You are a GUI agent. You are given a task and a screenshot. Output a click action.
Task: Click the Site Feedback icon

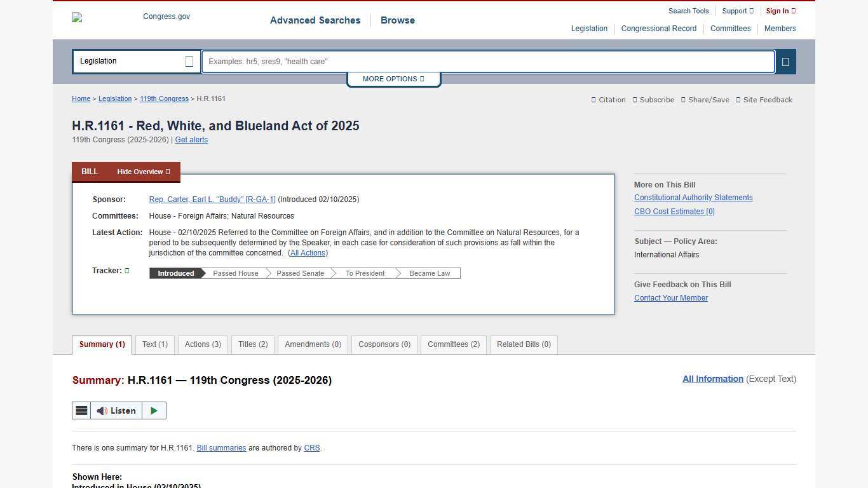pyautogui.click(x=738, y=100)
